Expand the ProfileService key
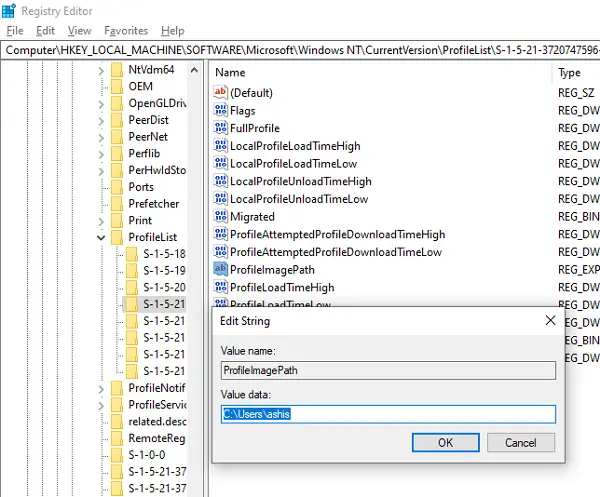600x497 pixels. point(101,406)
